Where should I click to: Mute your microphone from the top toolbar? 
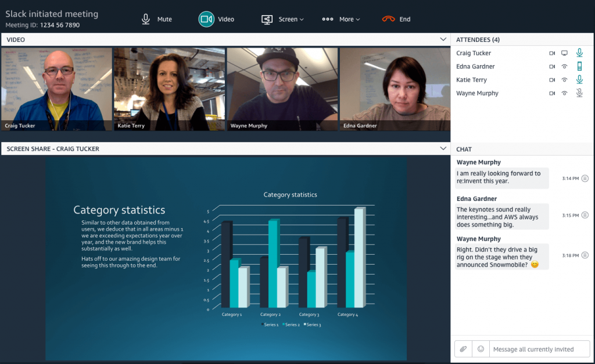click(x=145, y=18)
